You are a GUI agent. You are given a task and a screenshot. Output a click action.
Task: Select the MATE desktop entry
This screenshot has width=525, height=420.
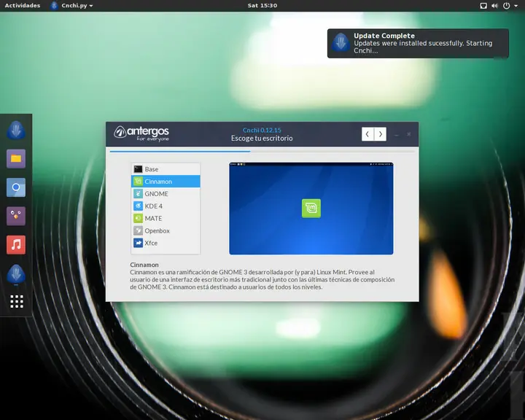166,218
